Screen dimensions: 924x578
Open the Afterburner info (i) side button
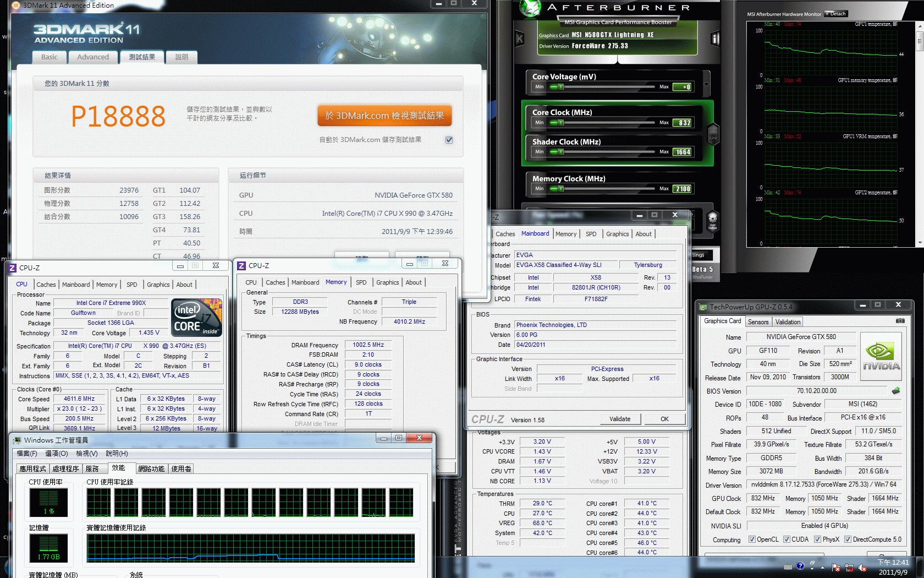coord(715,39)
